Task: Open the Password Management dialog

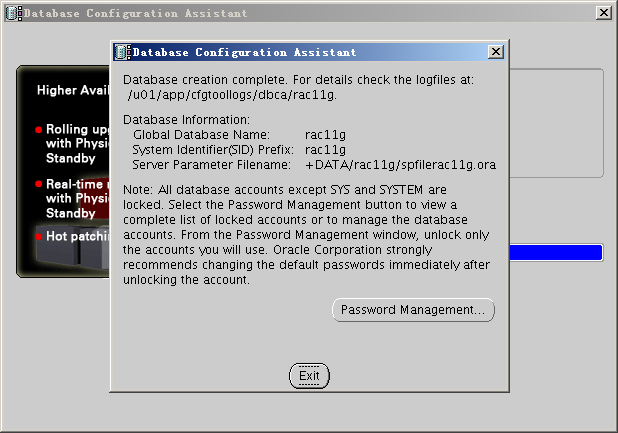Action: coord(413,310)
